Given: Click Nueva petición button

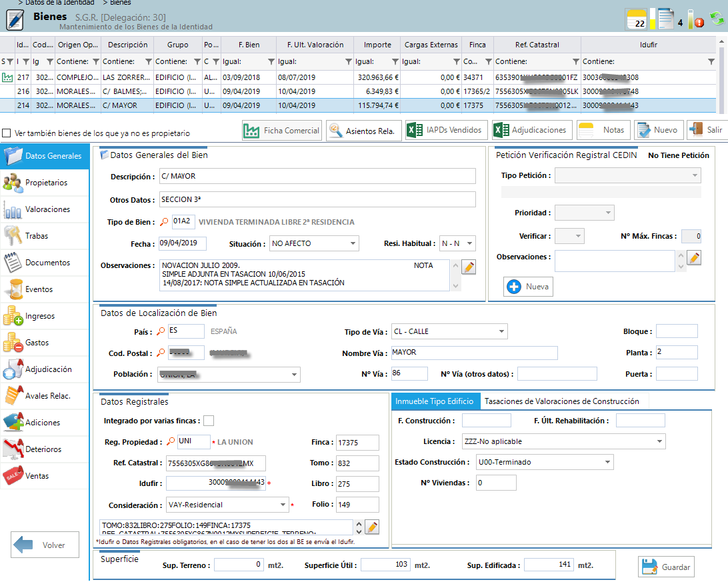Looking at the screenshot, I should 529,287.
